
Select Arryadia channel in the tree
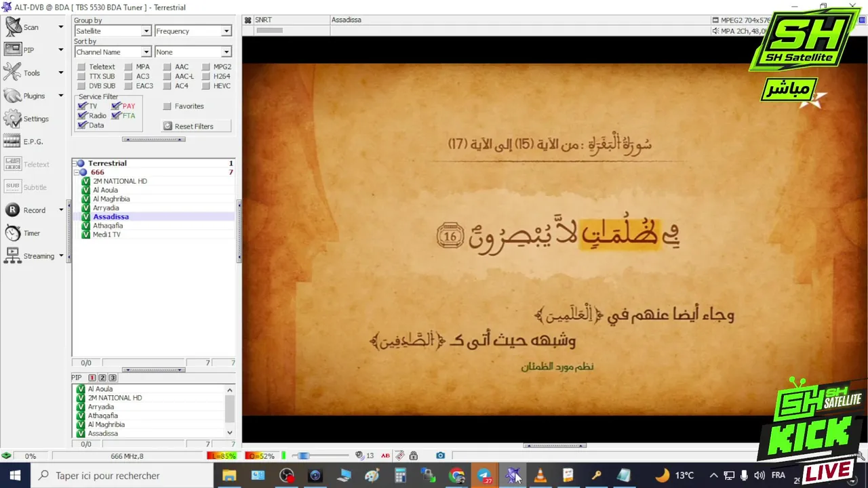click(106, 208)
